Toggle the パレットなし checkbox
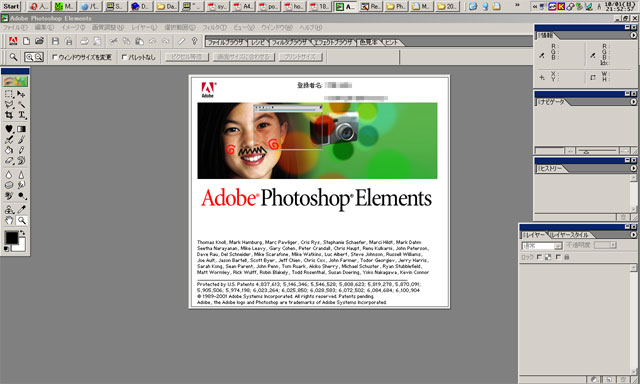Viewport: 640px width, 384px height. pos(124,57)
